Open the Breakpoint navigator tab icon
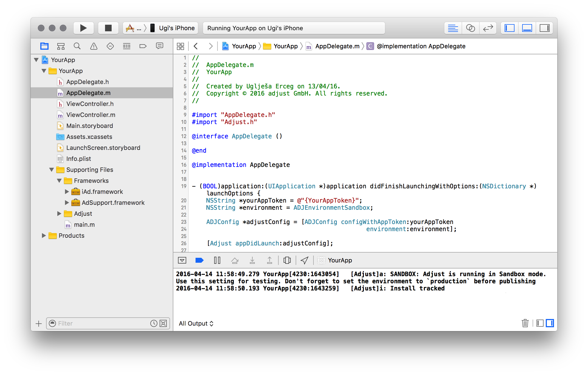Screen dimensions: 588x375 click(x=143, y=46)
